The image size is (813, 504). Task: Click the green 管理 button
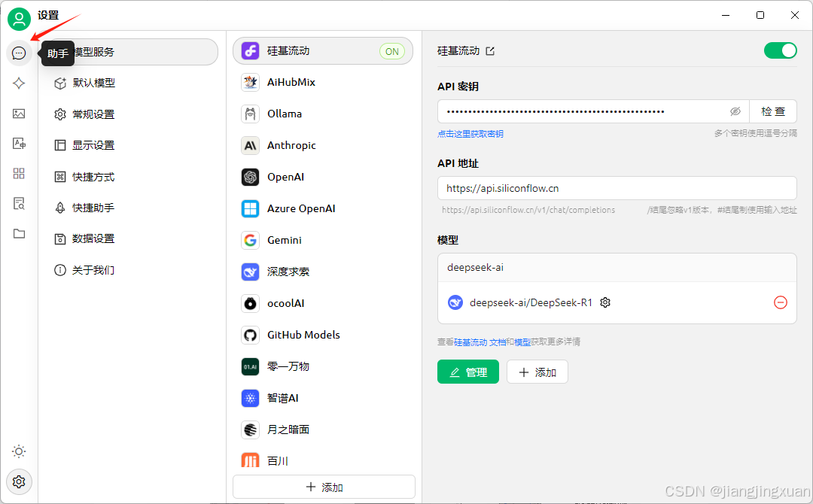point(468,372)
